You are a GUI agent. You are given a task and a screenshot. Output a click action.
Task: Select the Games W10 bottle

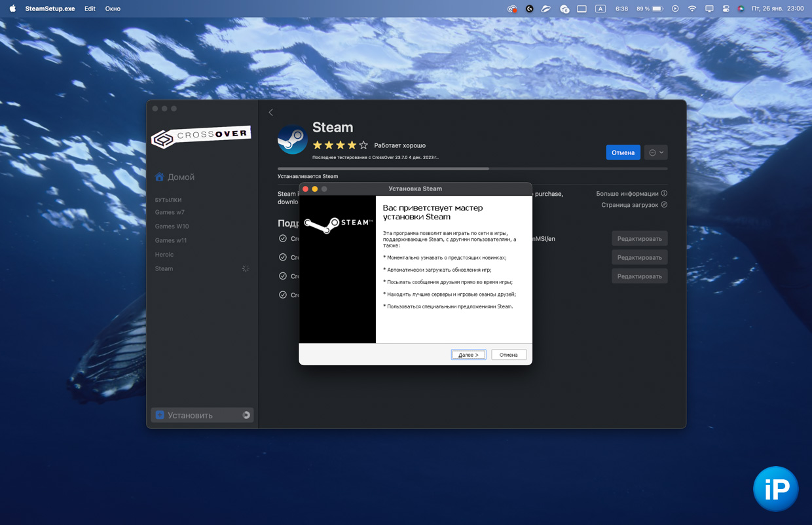coord(172,226)
